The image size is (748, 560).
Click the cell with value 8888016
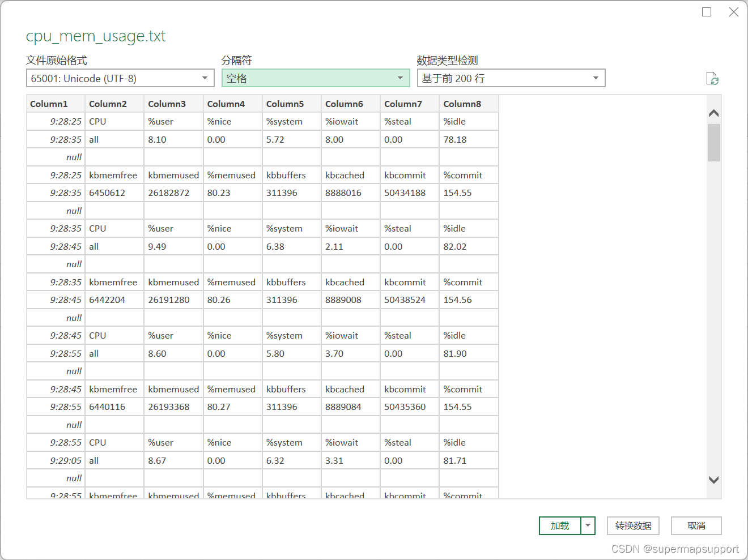coord(351,193)
